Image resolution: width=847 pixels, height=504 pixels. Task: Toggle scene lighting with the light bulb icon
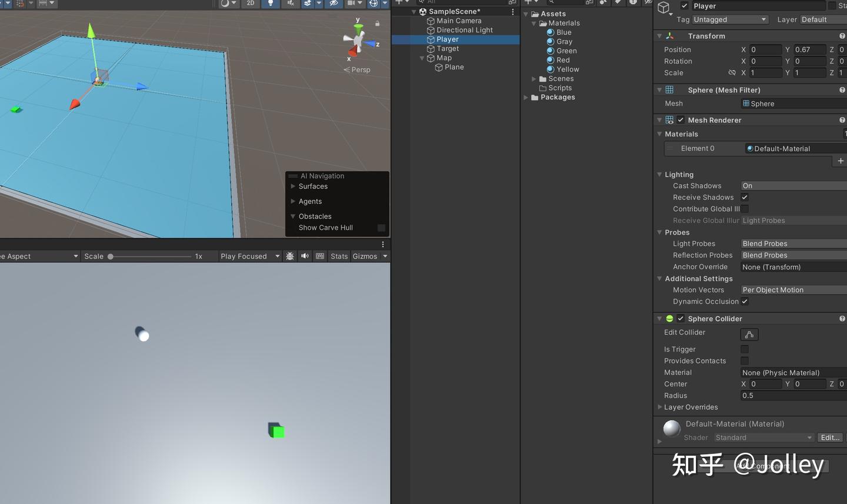click(270, 4)
